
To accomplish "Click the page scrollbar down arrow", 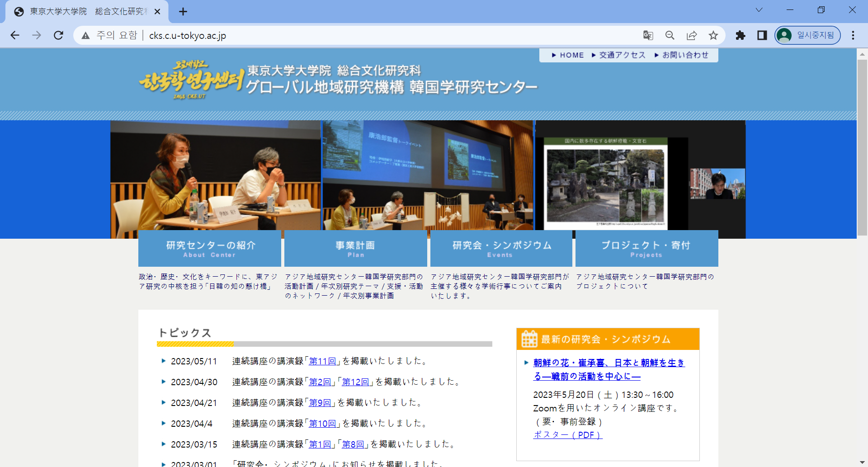I will pos(862,462).
